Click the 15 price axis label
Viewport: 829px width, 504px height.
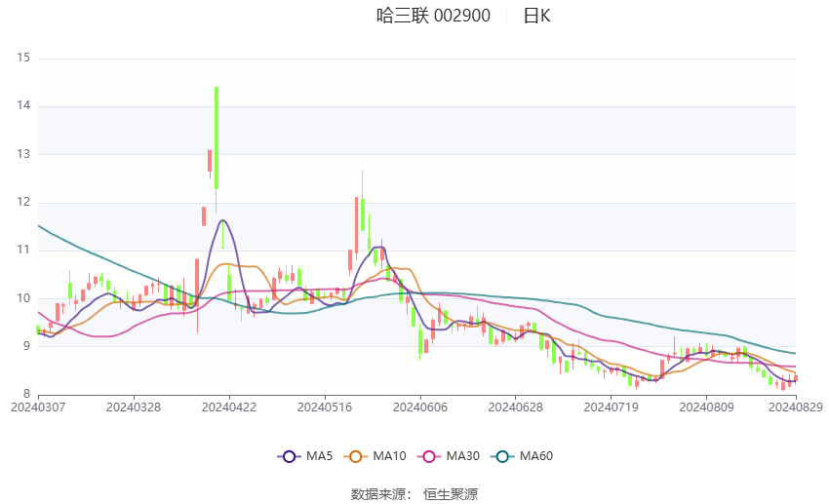click(x=23, y=58)
